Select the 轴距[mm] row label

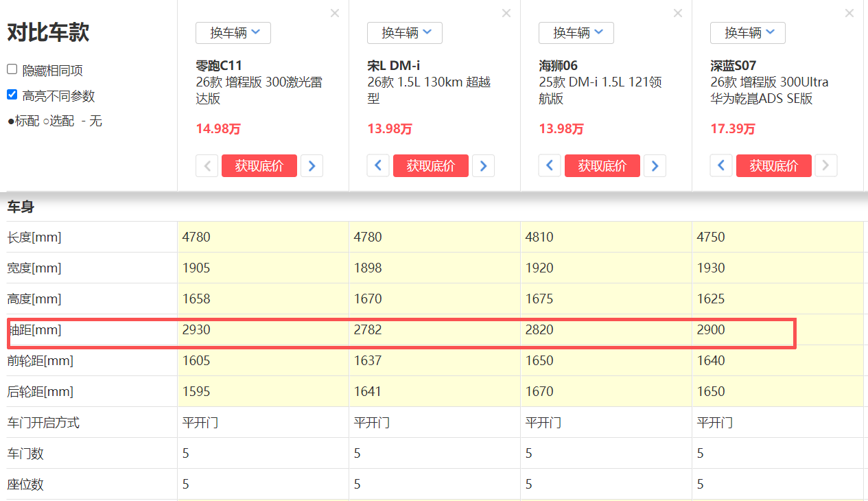pos(34,330)
